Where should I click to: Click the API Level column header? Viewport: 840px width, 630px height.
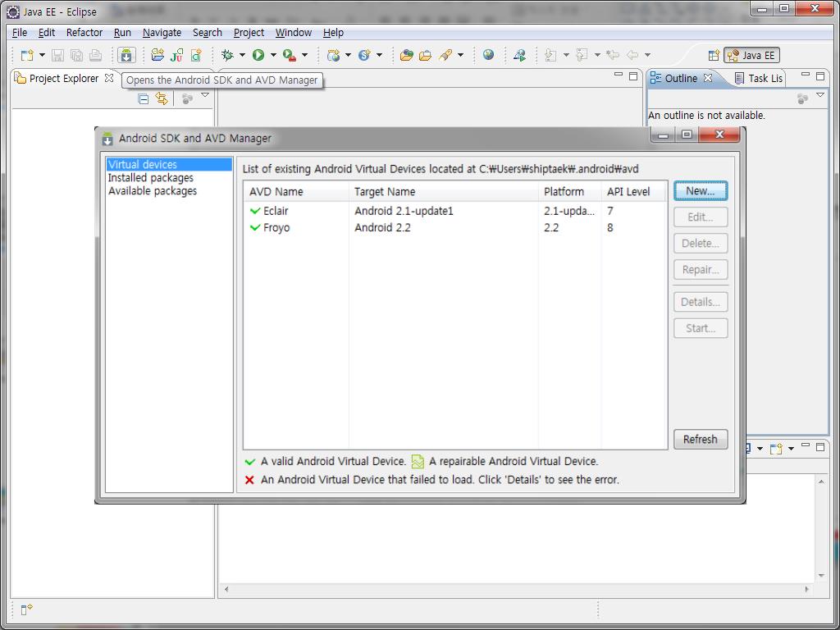[634, 192]
